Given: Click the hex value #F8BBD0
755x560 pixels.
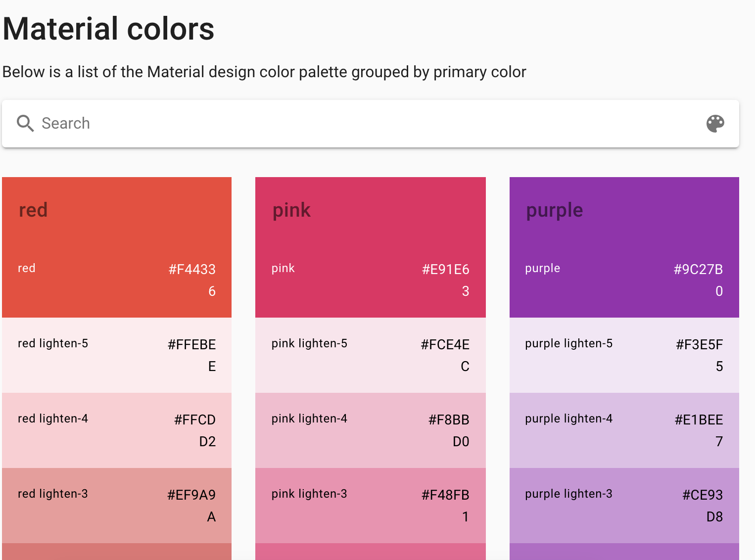Looking at the screenshot, I should [449, 430].
